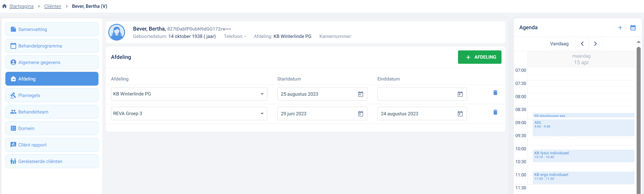Click the Behandelprogramma calendar icon
This screenshot has height=194, width=644.
[x=13, y=46]
